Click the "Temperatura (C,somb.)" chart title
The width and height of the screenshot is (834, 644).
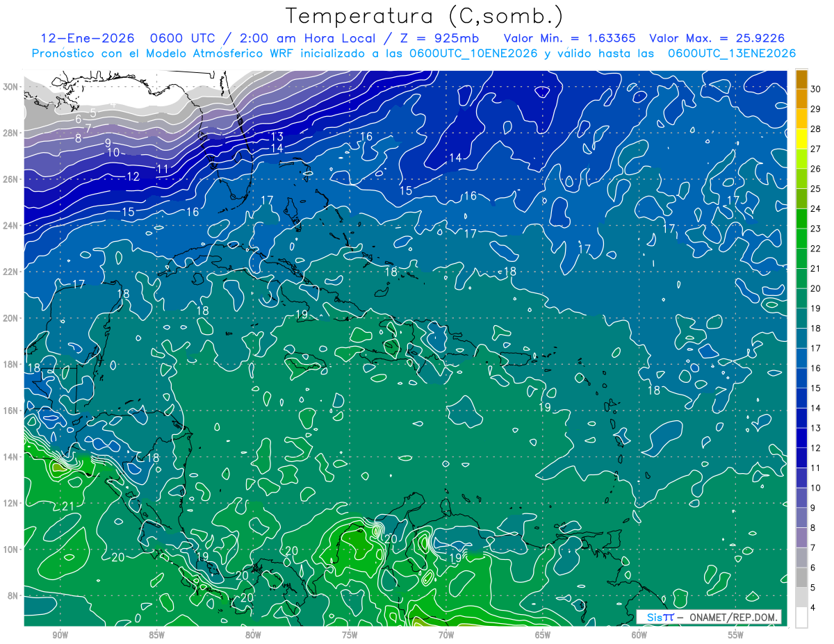424,16
